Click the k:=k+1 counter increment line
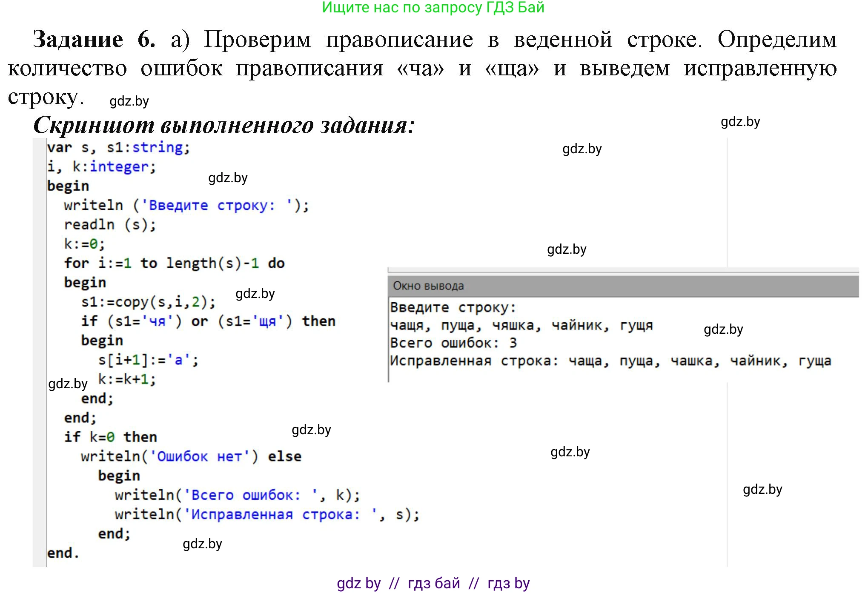The image size is (868, 593). coord(127,379)
